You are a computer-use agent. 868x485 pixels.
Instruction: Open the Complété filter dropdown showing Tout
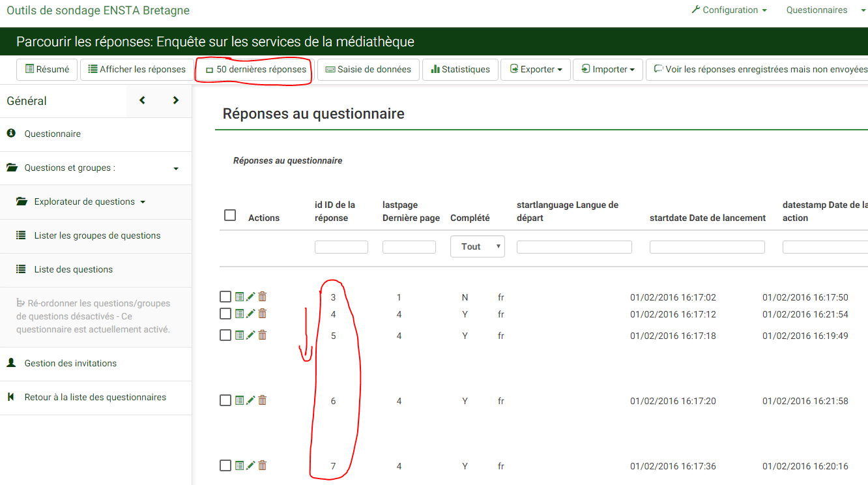point(477,246)
